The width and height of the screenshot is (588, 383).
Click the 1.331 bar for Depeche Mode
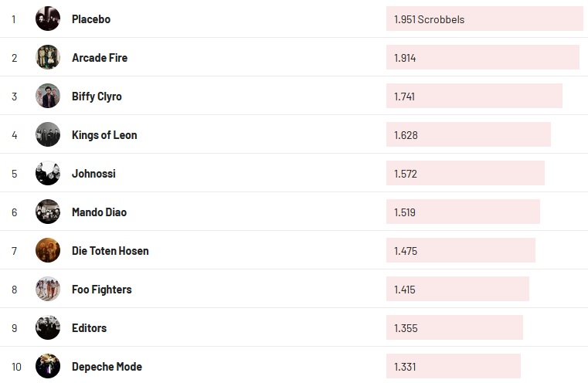(x=454, y=367)
